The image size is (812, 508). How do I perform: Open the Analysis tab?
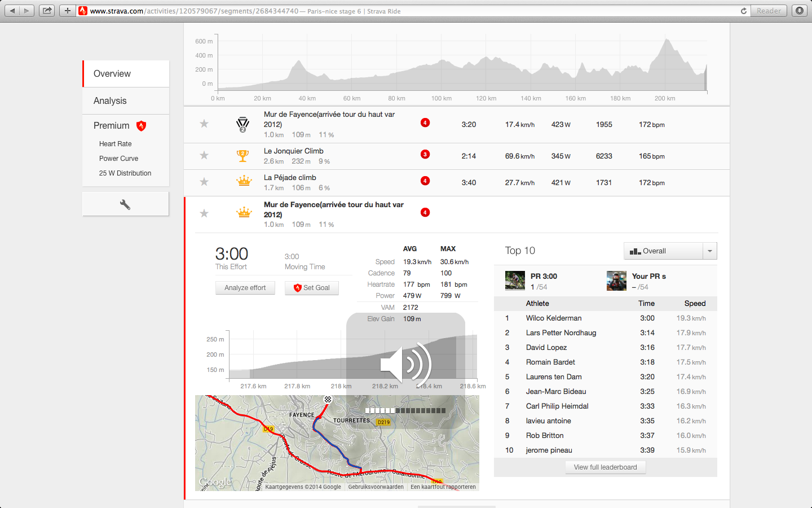coord(126,101)
